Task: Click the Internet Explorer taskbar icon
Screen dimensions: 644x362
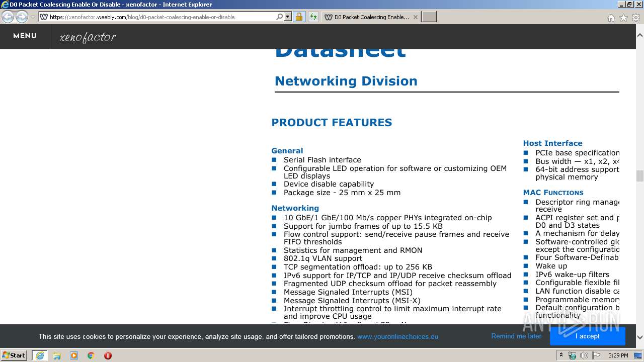Action: point(40,355)
